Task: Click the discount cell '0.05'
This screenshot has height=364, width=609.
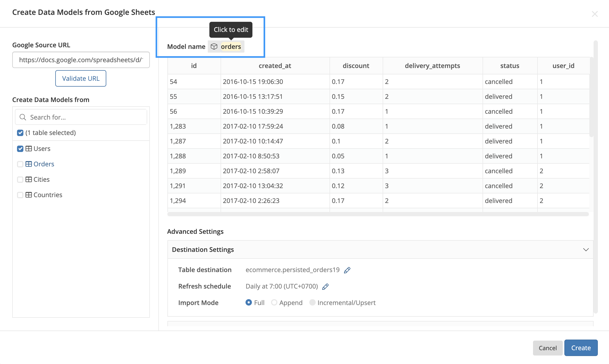Action: click(356, 156)
